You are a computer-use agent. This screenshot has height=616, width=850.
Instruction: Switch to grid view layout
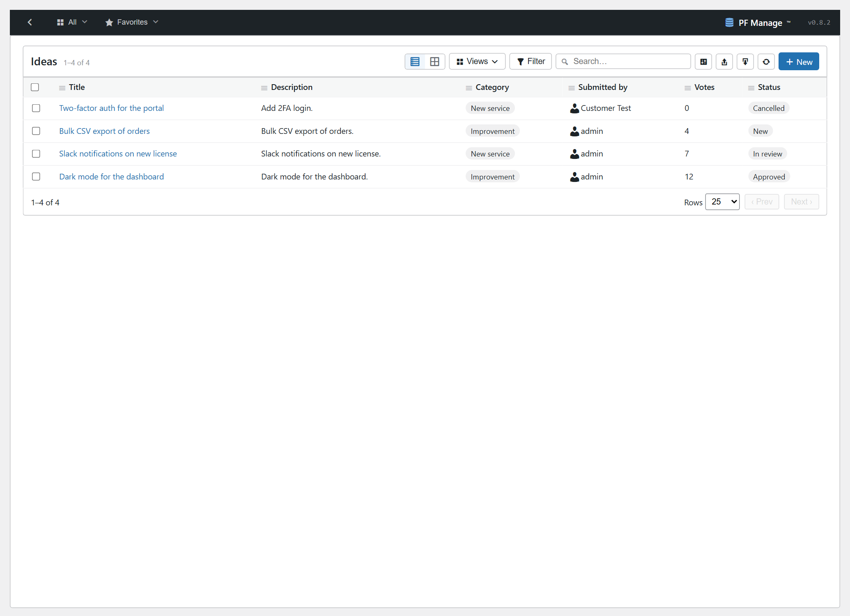[x=434, y=62]
